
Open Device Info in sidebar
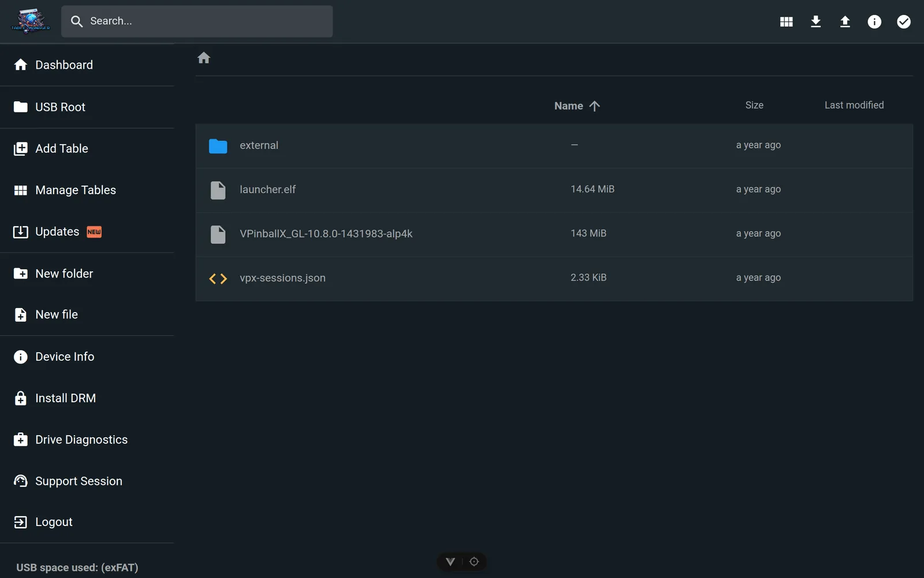click(x=87, y=357)
